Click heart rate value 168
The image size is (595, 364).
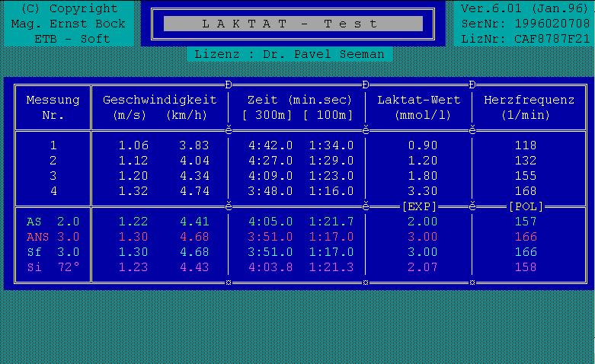click(526, 190)
